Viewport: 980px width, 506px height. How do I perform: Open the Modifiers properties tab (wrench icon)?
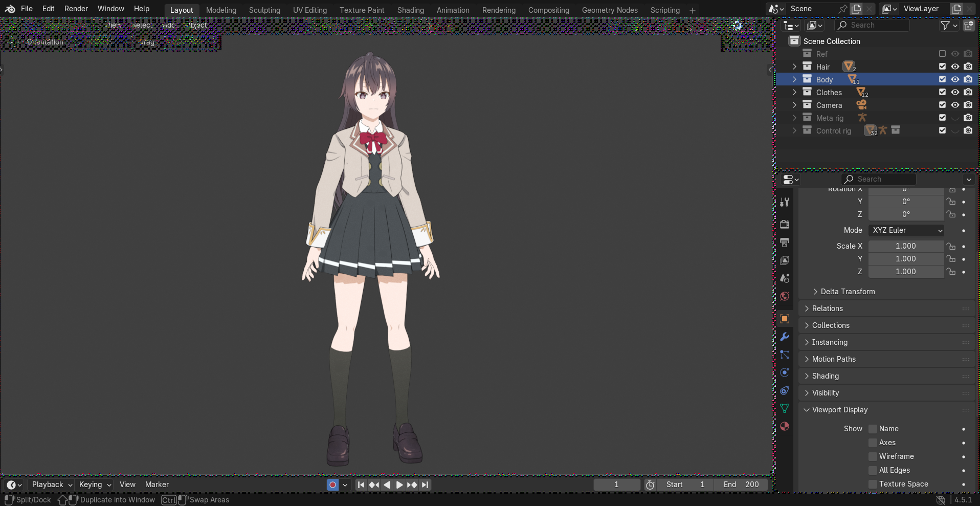[x=785, y=337]
